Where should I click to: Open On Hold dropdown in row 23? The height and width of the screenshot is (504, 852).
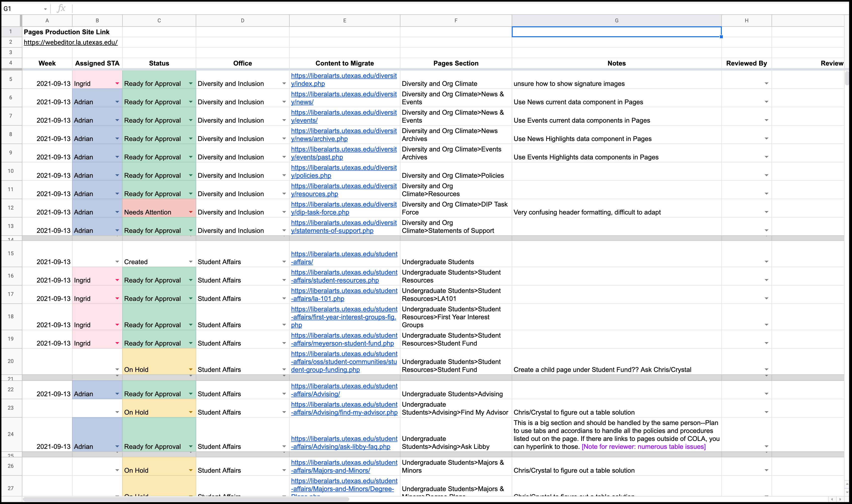click(191, 412)
